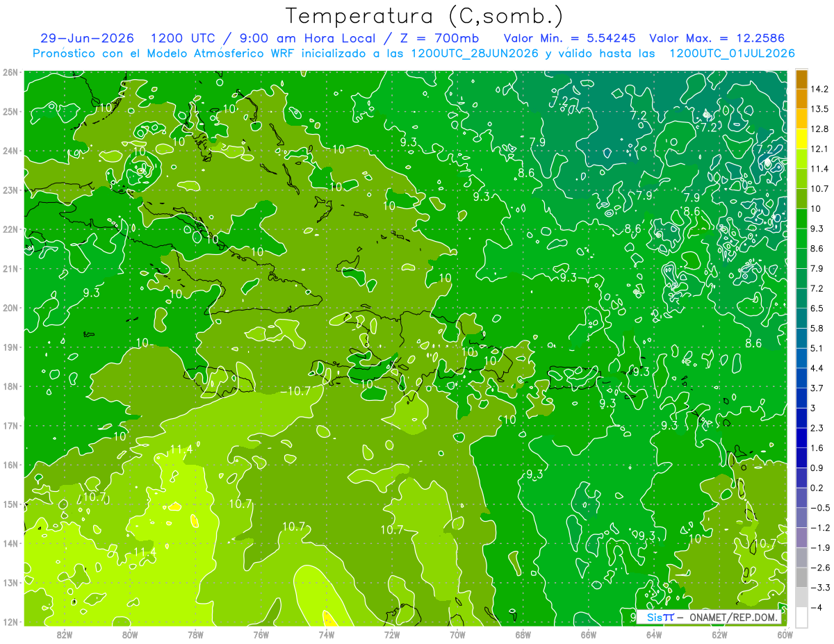
Task: Click the -1.9 value on color legend
Action: [819, 547]
